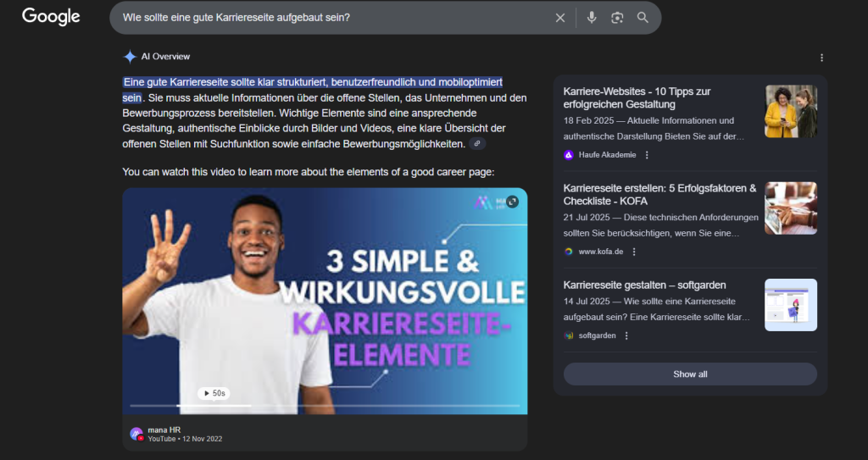Open softgarden article thumbnail
This screenshot has height=460, width=868.
(791, 305)
